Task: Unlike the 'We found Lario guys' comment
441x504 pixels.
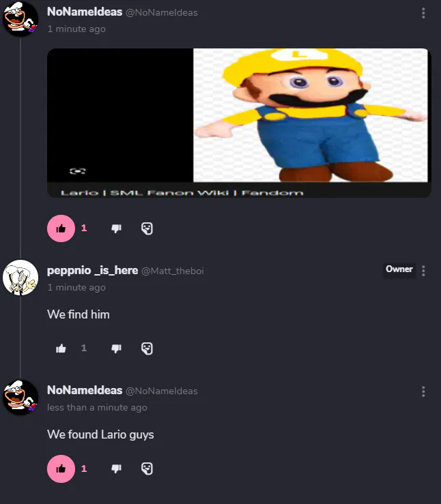Action: [x=61, y=469]
